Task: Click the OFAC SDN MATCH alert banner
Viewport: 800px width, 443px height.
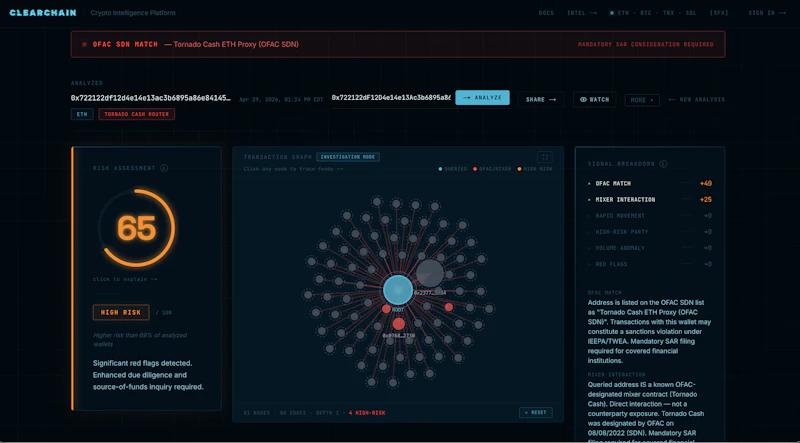Action: [398, 44]
